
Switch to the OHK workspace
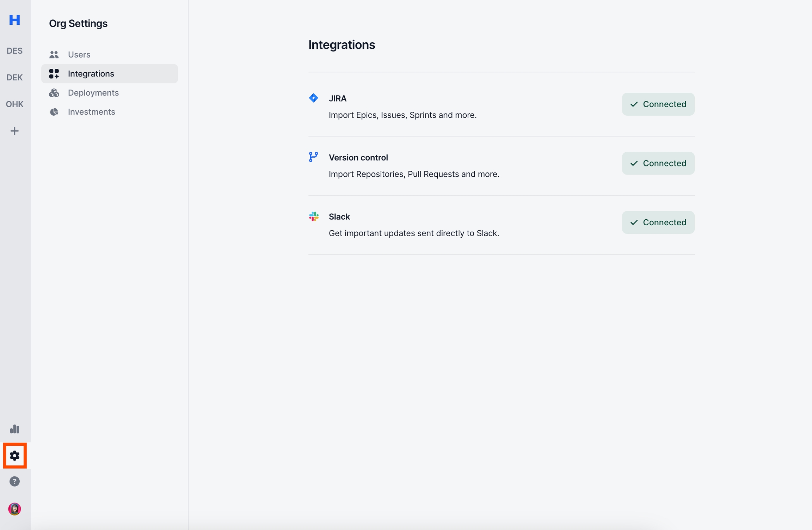(14, 104)
